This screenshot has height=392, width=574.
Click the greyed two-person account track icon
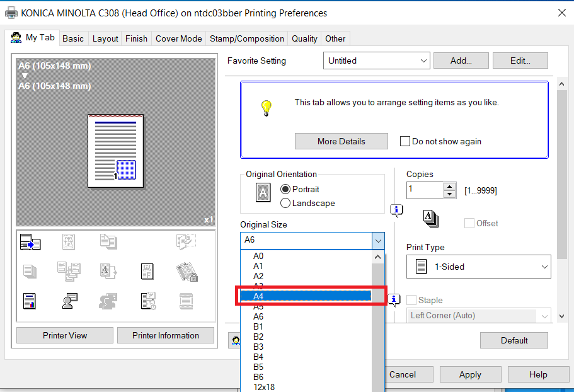pos(108,301)
